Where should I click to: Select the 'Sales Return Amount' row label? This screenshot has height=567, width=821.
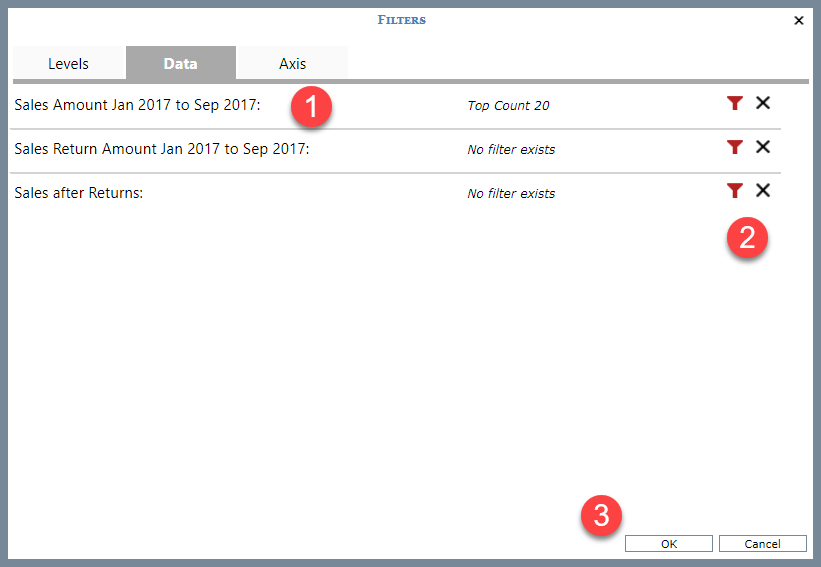tap(162, 149)
